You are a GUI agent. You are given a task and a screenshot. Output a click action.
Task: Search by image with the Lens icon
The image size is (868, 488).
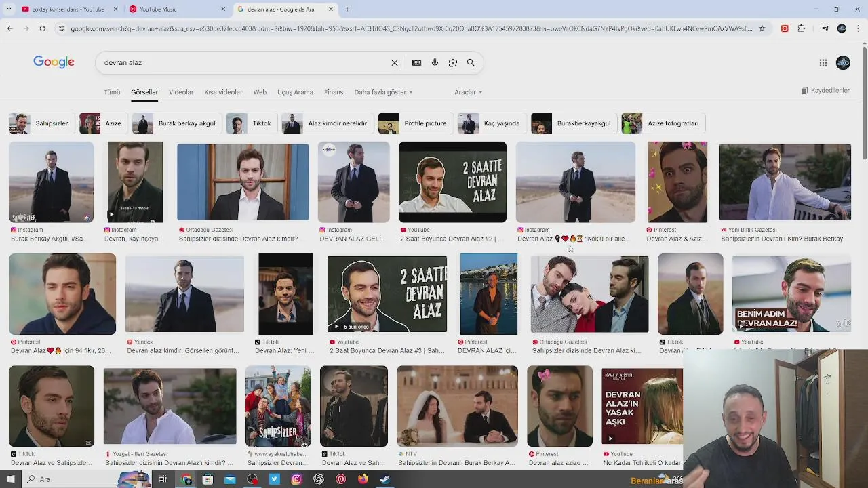452,62
